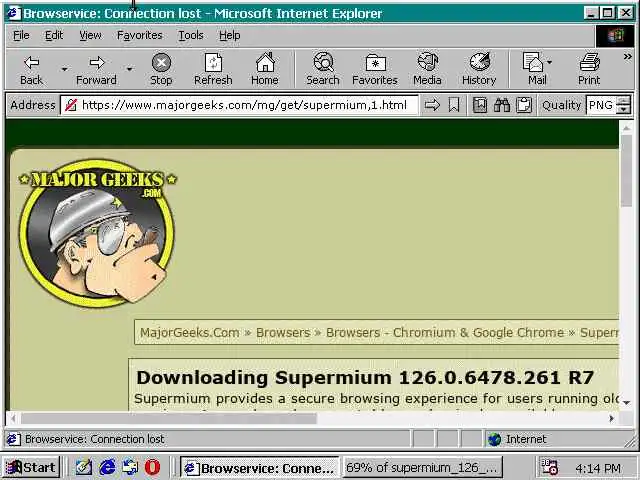Click the Go arrow beside address bar
This screenshot has height=480, width=640.
(x=432, y=105)
